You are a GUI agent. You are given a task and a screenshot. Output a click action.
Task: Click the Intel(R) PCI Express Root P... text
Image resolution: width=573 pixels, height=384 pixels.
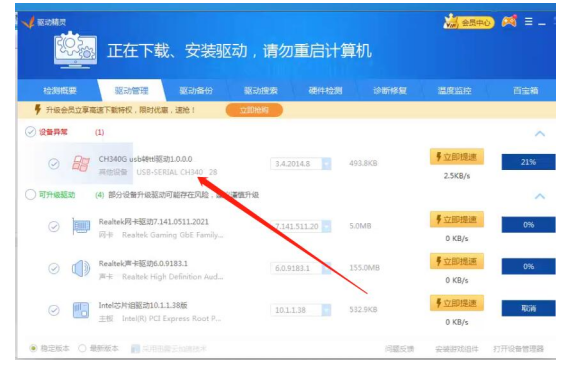[x=171, y=319]
